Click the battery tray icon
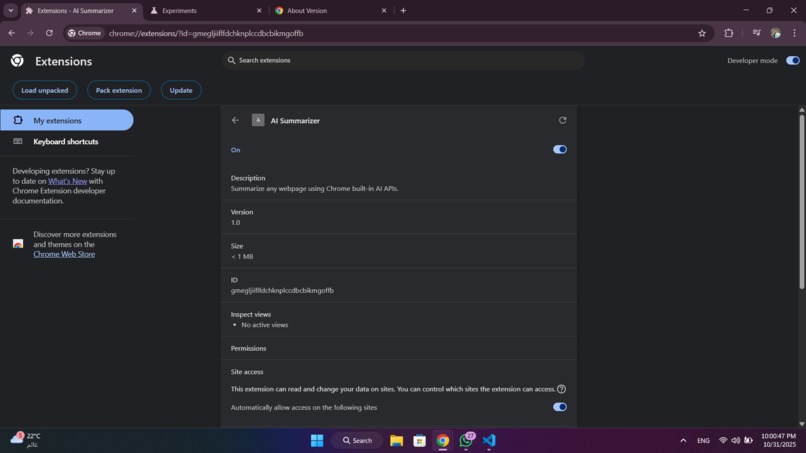 [748, 441]
